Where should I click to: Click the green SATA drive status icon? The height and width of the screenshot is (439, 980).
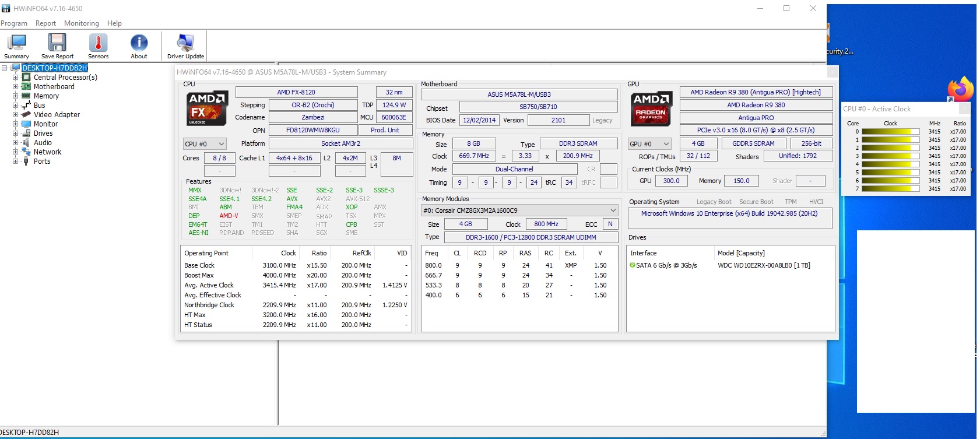[x=633, y=265]
